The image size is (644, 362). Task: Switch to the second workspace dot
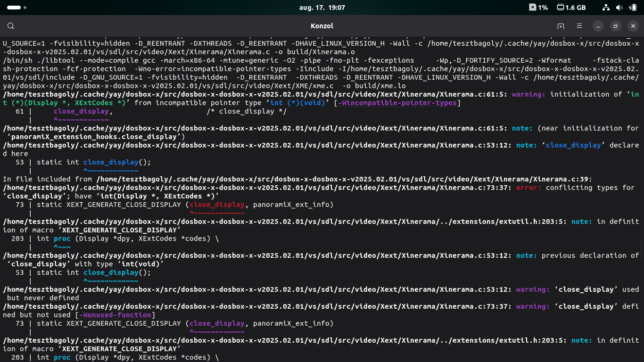click(x=25, y=8)
